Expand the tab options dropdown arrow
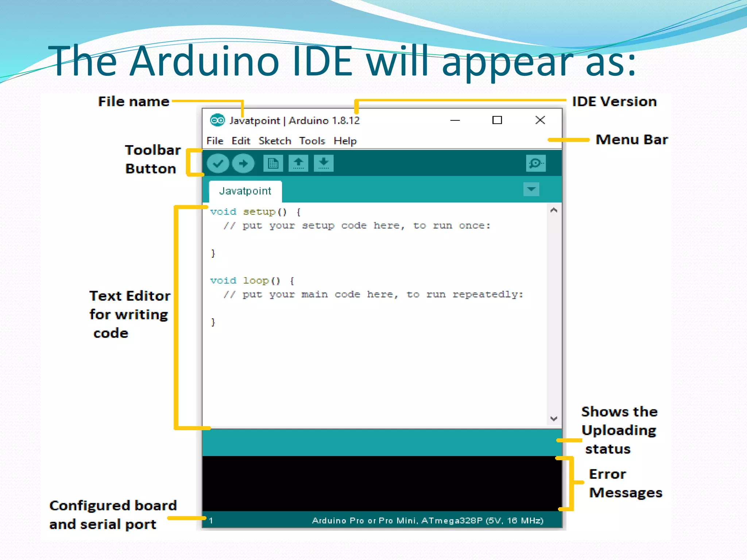 531,189
